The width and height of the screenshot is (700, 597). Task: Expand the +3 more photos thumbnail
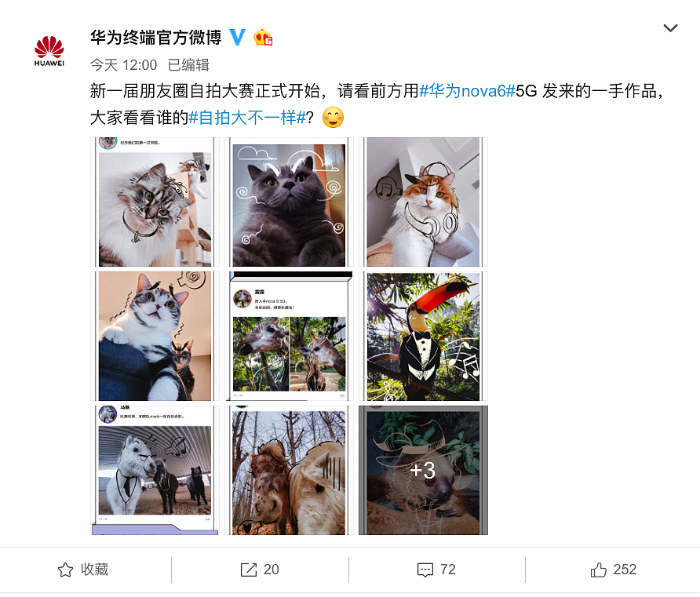(x=423, y=471)
